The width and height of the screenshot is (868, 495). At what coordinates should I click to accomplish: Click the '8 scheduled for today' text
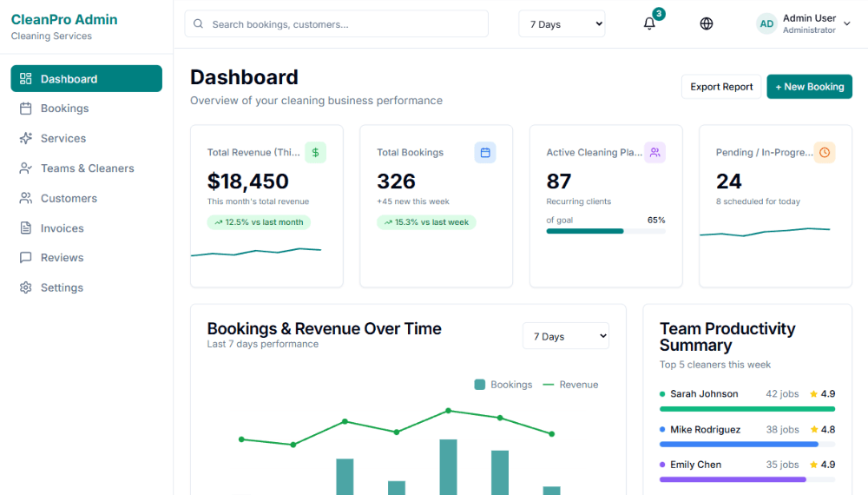758,201
